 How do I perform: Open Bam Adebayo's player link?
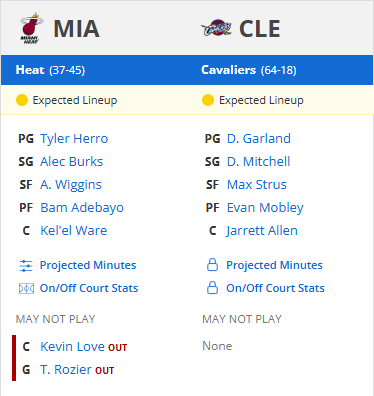click(82, 208)
